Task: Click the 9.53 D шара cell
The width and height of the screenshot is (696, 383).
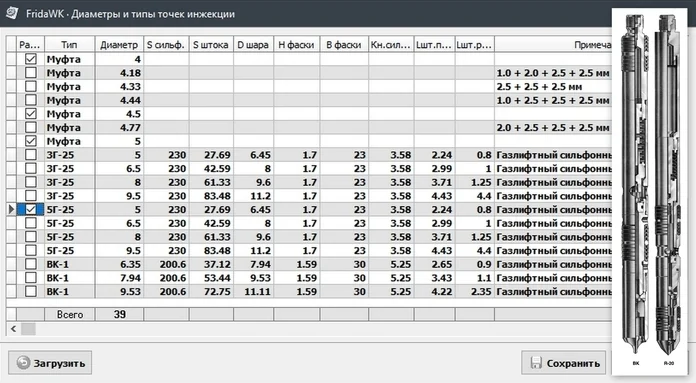Action: 253,278
